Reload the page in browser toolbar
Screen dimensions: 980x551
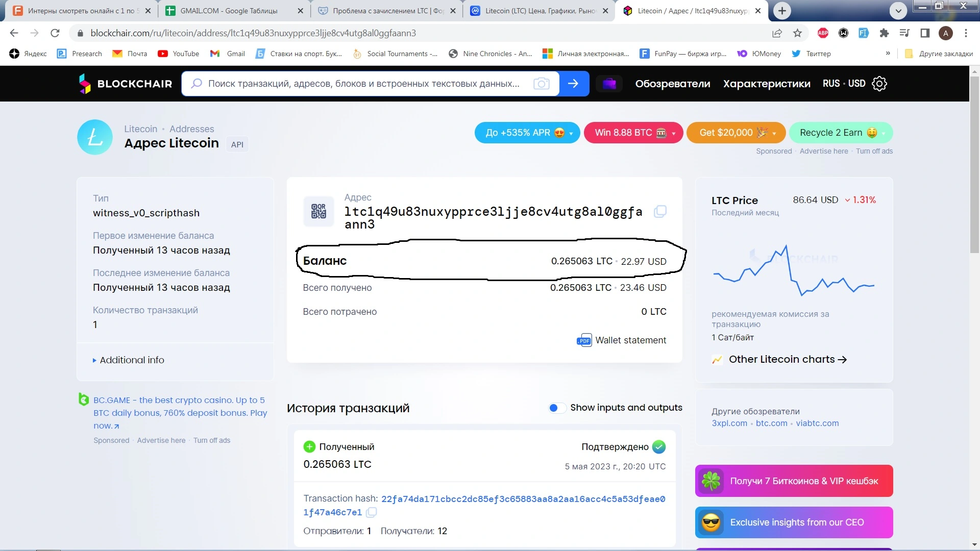[x=55, y=33]
